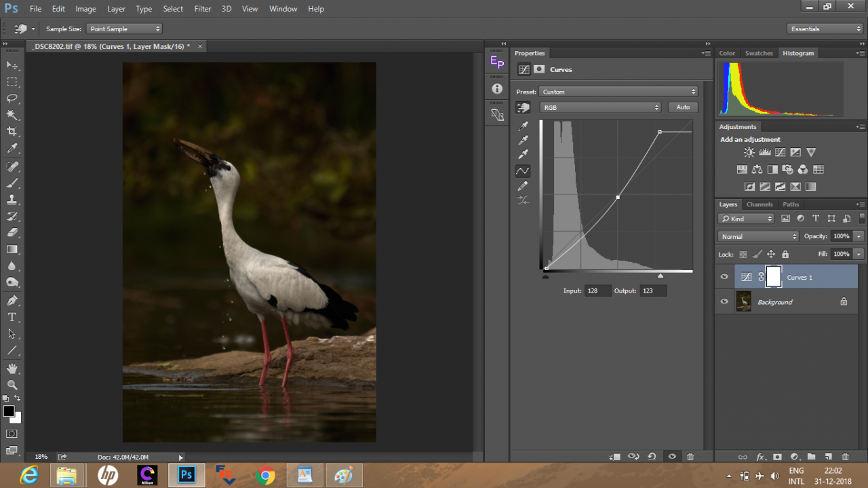The width and height of the screenshot is (868, 488).
Task: Click the curves Input value field
Action: 597,290
